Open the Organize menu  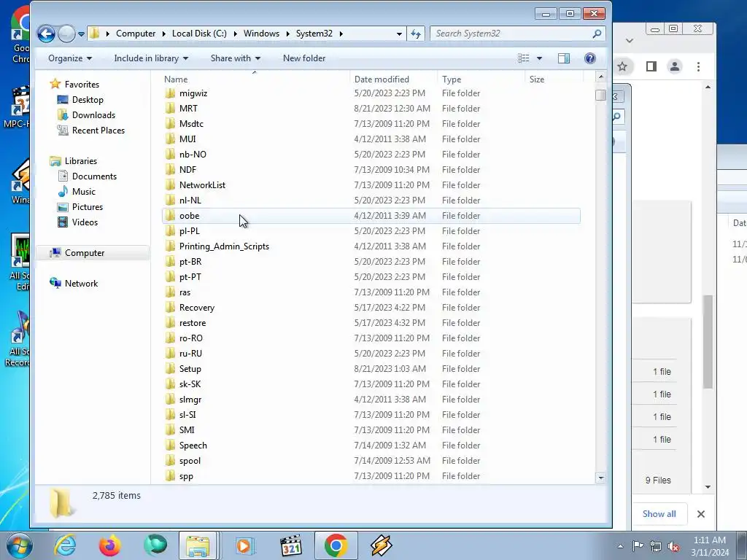click(70, 58)
